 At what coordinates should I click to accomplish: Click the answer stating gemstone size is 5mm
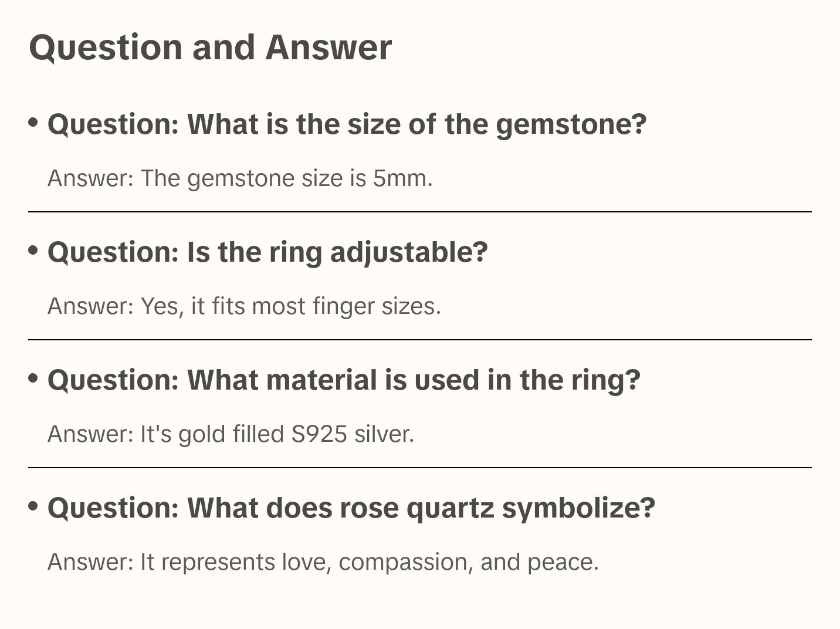[x=240, y=178]
